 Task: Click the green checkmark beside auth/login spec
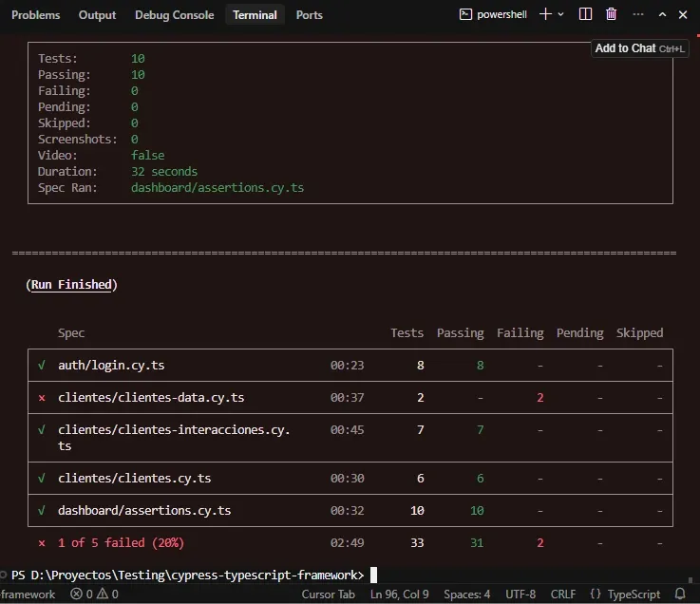coord(42,366)
